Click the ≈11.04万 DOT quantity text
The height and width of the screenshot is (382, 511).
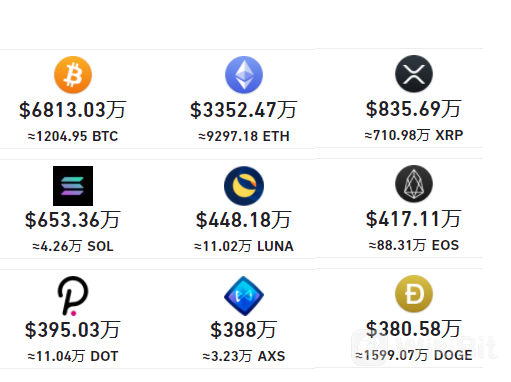click(x=73, y=356)
